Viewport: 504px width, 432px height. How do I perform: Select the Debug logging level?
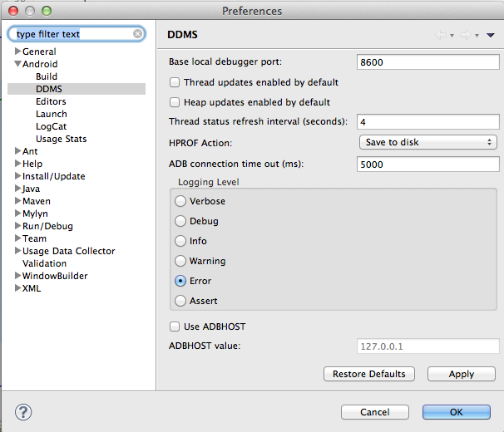pyautogui.click(x=180, y=221)
